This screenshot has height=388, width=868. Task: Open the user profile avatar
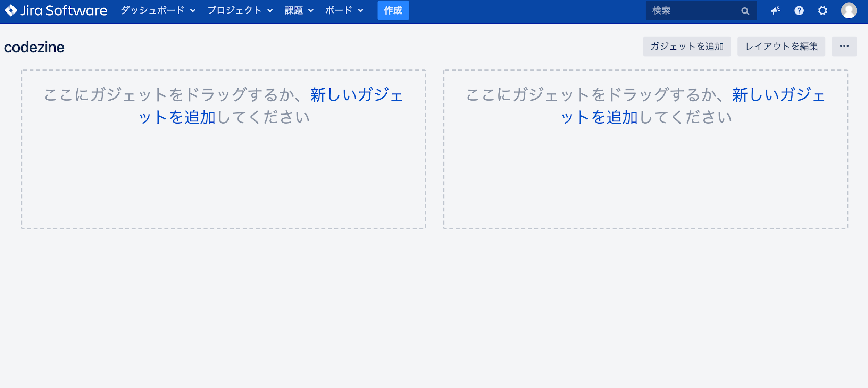coord(849,11)
